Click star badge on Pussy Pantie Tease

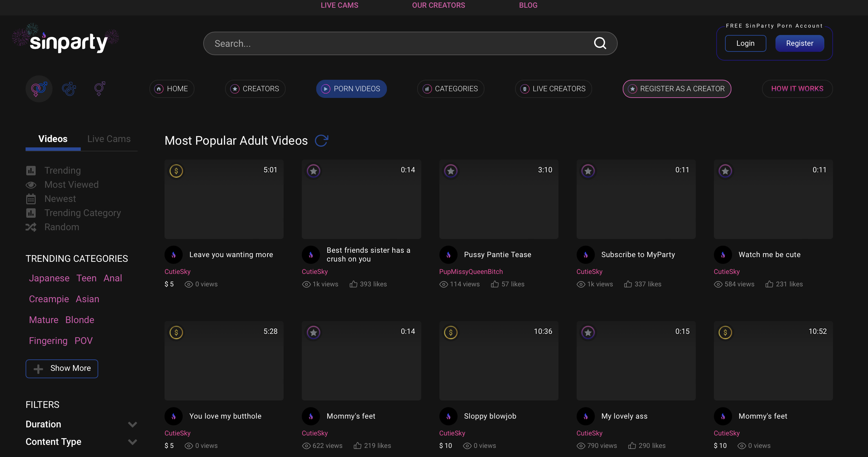(450, 171)
